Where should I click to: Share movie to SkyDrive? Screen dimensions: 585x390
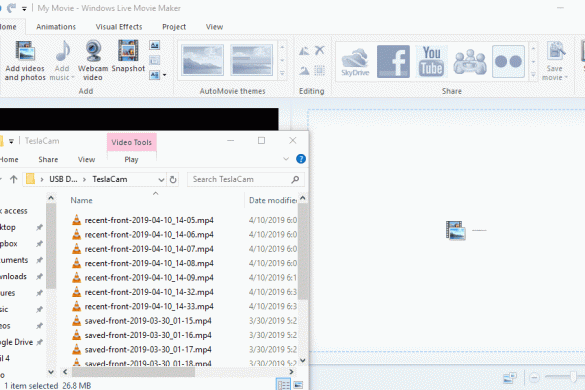coord(355,62)
